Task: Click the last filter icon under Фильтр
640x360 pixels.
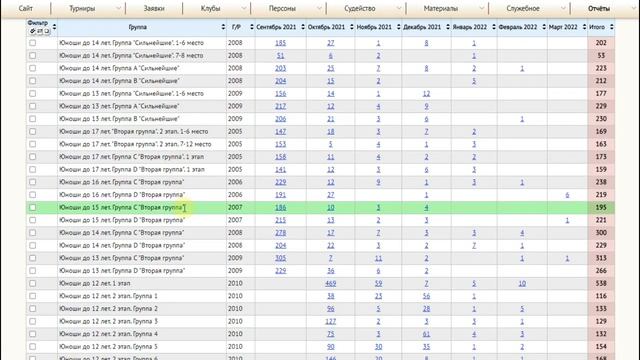Action: point(47,31)
